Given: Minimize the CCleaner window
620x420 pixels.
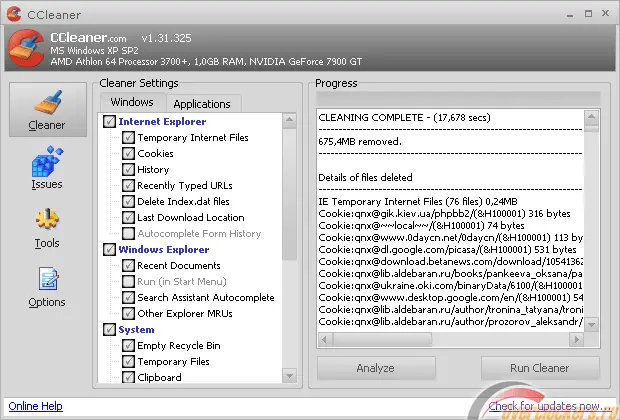Looking at the screenshot, I should 570,14.
